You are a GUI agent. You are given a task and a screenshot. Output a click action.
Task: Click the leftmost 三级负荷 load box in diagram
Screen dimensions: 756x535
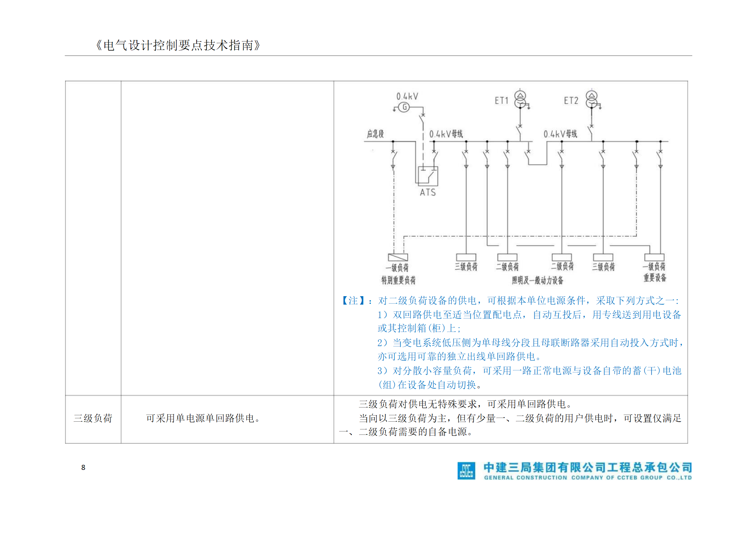pyautogui.click(x=466, y=257)
